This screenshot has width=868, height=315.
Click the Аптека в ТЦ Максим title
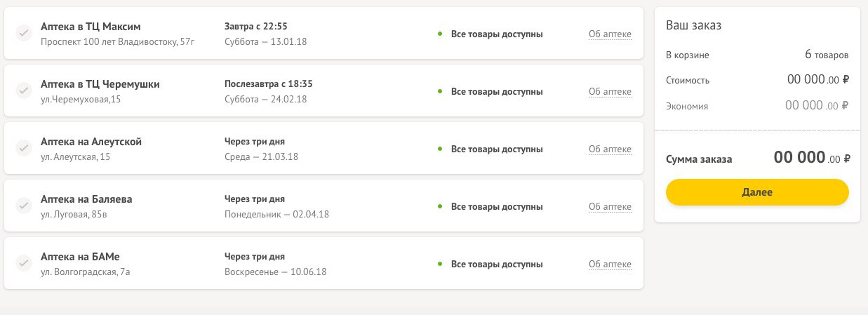point(91,27)
